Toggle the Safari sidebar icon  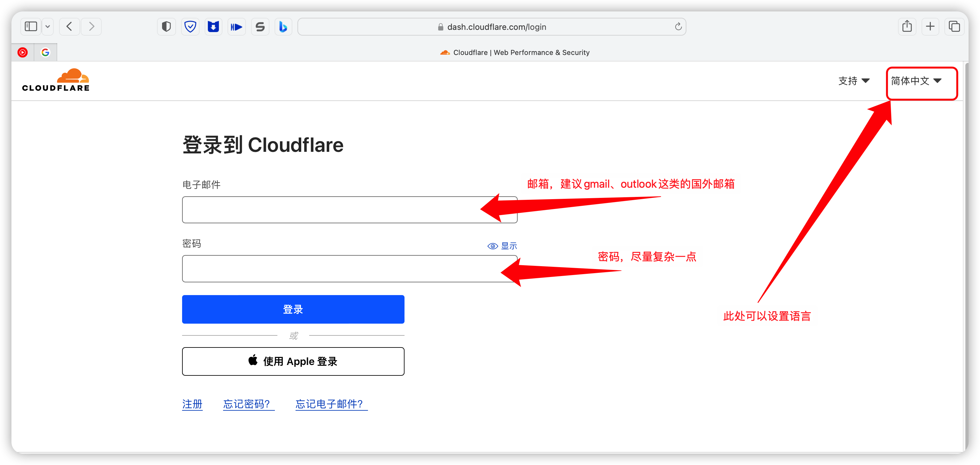[31, 27]
